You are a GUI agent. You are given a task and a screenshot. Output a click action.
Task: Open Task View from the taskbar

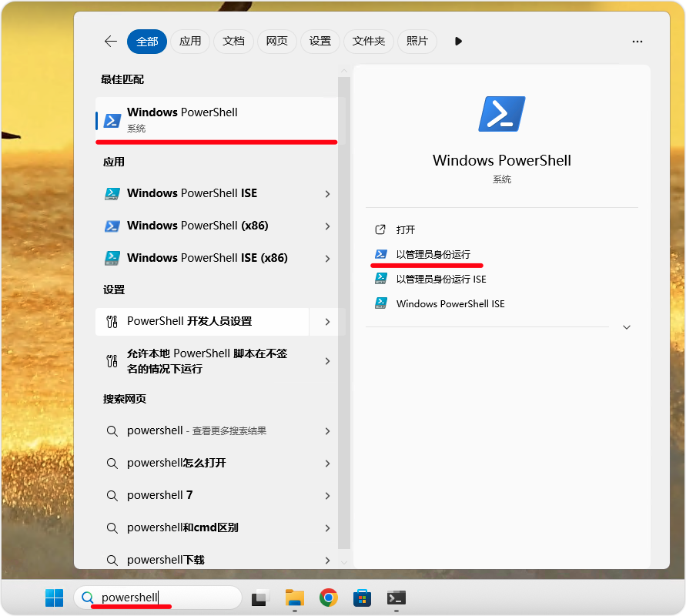tap(260, 598)
